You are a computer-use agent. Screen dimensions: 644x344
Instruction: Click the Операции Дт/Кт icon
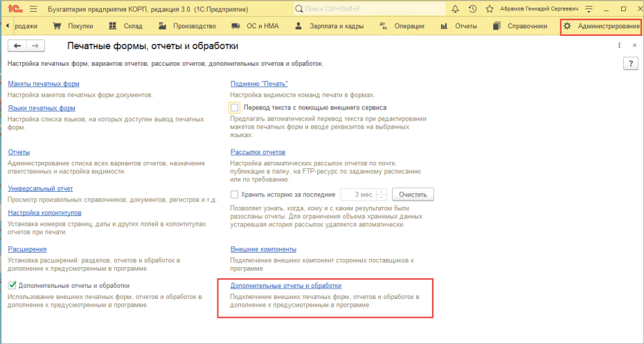click(x=384, y=26)
